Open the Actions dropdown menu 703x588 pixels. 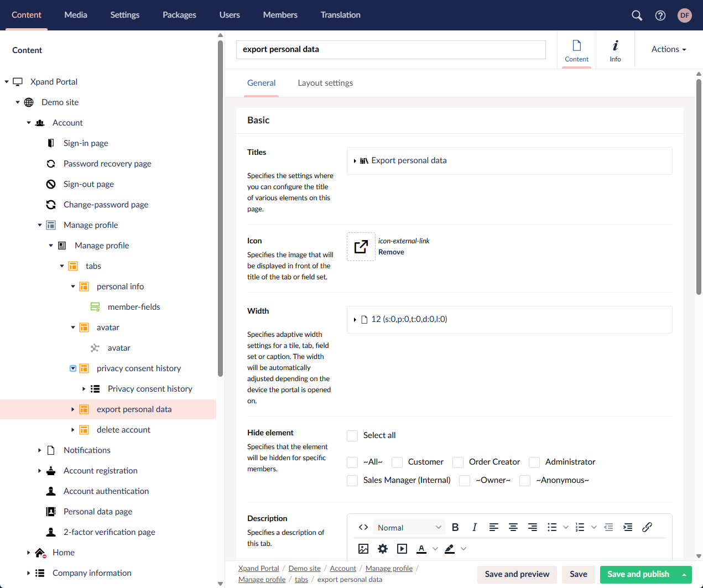pyautogui.click(x=668, y=49)
